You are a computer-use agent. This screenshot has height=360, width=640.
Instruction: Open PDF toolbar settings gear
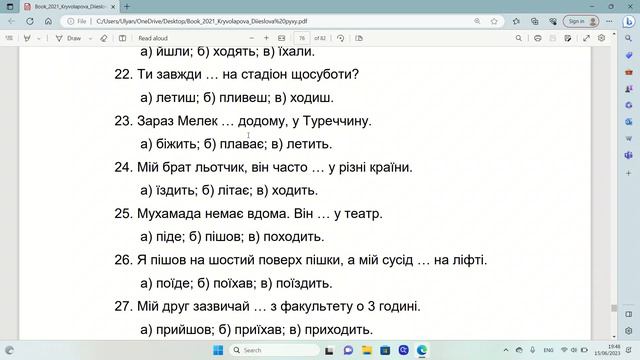(x=601, y=38)
